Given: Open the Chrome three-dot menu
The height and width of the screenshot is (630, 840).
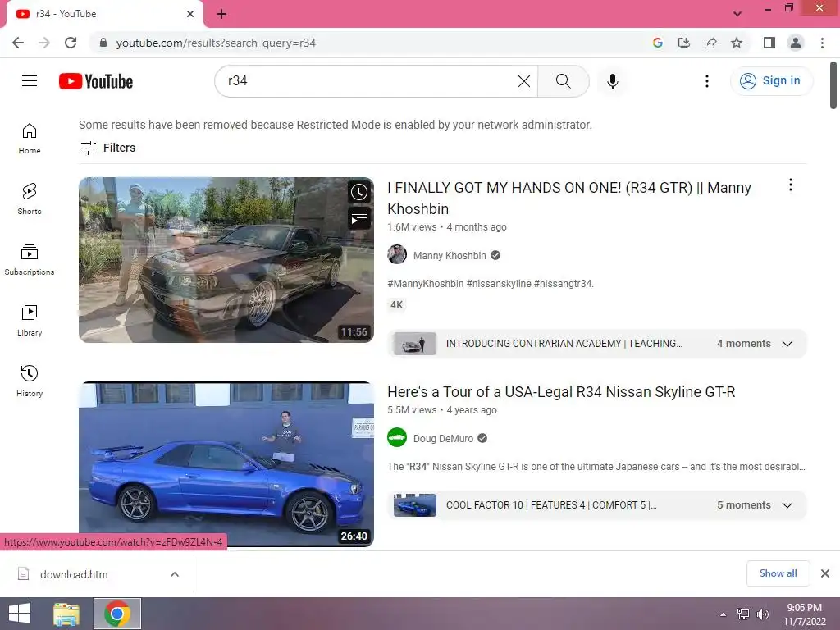Looking at the screenshot, I should point(822,43).
